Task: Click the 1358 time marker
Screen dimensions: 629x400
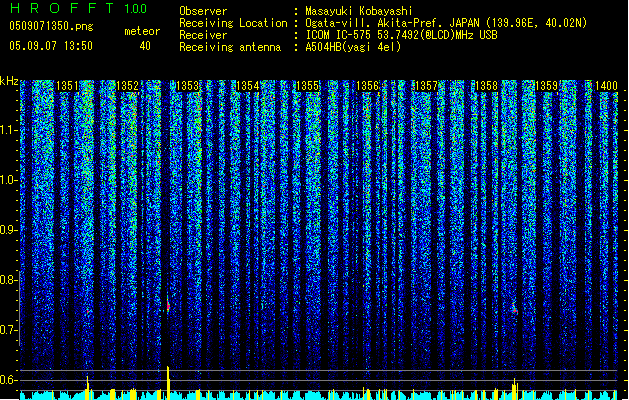Action: point(487,86)
